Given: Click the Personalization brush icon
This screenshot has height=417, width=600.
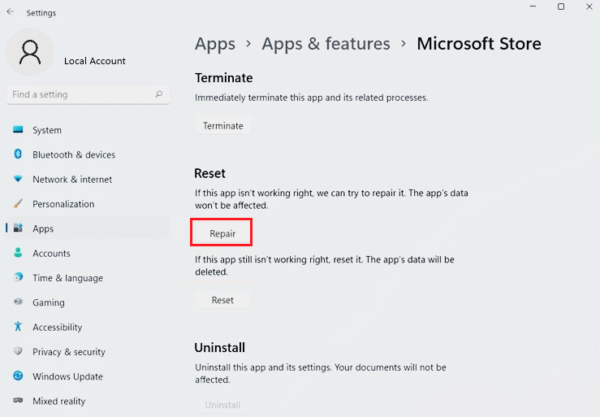Looking at the screenshot, I should pos(18,204).
